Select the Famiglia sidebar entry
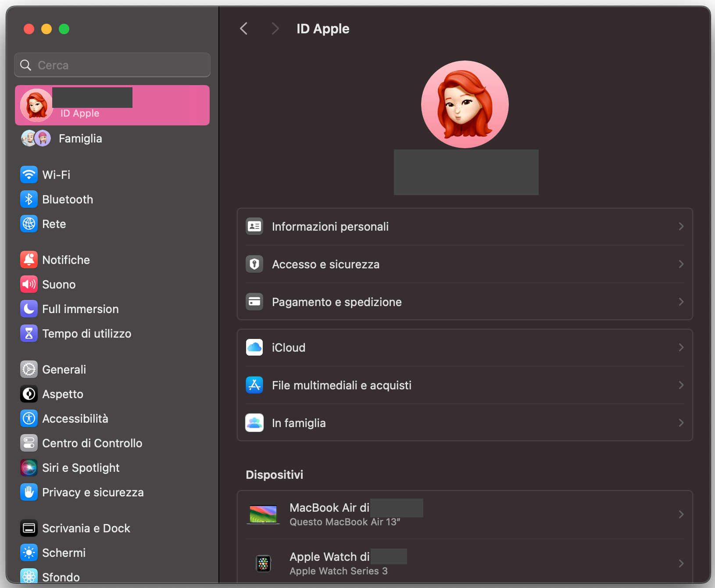 pos(80,138)
